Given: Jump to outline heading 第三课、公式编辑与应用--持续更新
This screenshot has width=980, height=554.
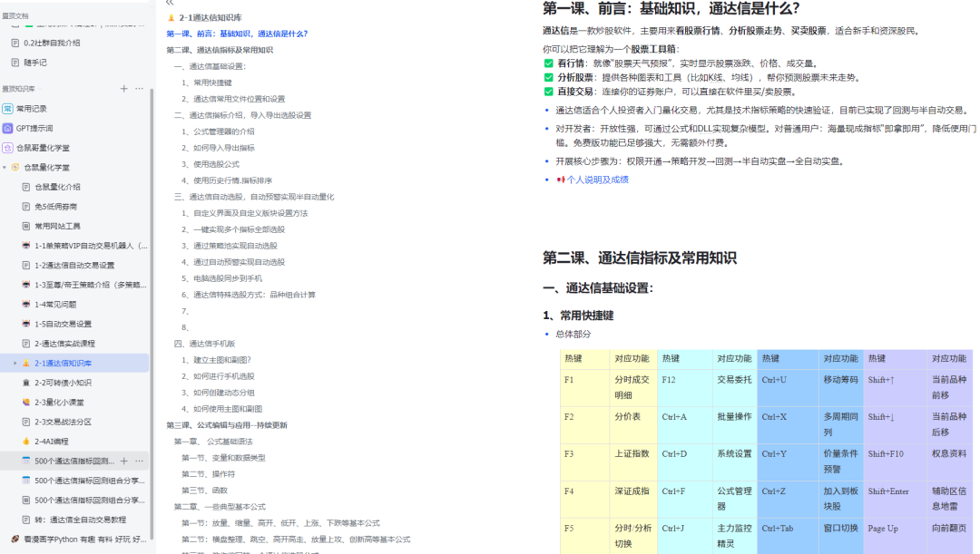Looking at the screenshot, I should point(227,425).
